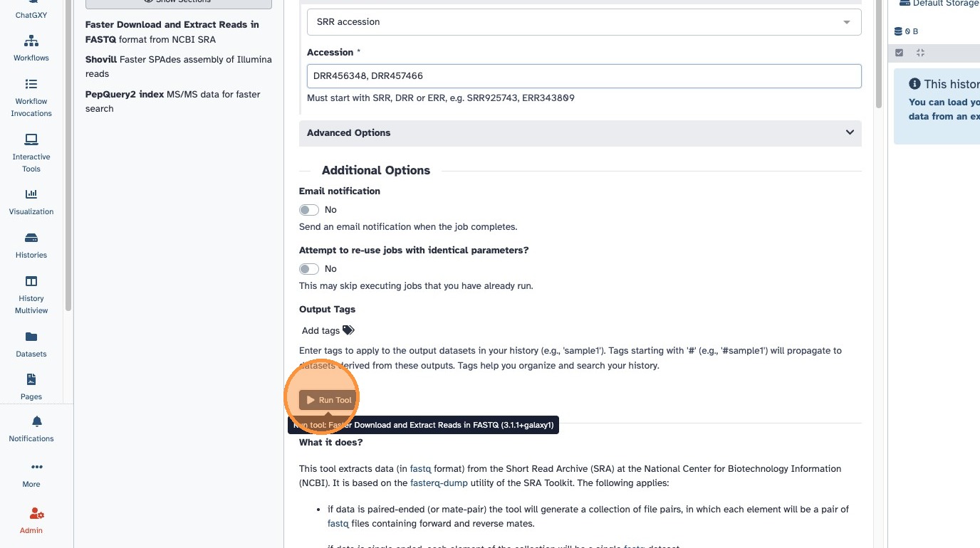The image size is (980, 548).
Task: Open the Shovill assembly tool
Action: pyautogui.click(x=178, y=67)
